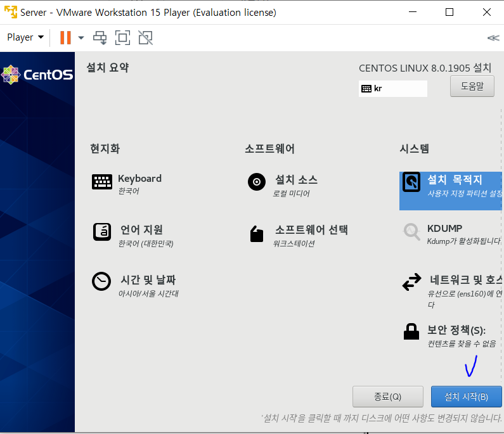Enter full screen mode
The image size is (504, 434).
123,37
